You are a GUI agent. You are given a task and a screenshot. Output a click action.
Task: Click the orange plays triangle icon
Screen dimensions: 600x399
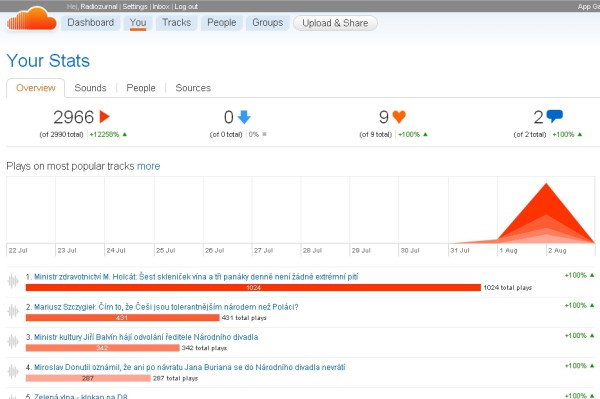[104, 117]
